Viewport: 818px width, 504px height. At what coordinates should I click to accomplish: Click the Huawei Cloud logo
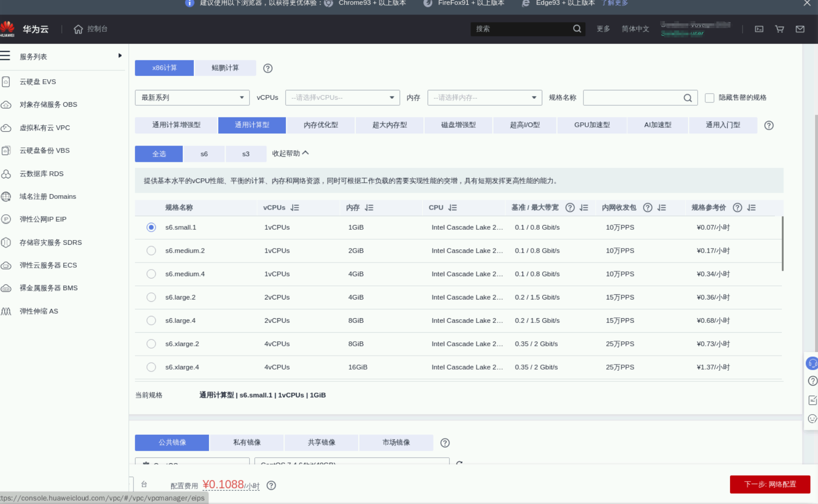7,29
